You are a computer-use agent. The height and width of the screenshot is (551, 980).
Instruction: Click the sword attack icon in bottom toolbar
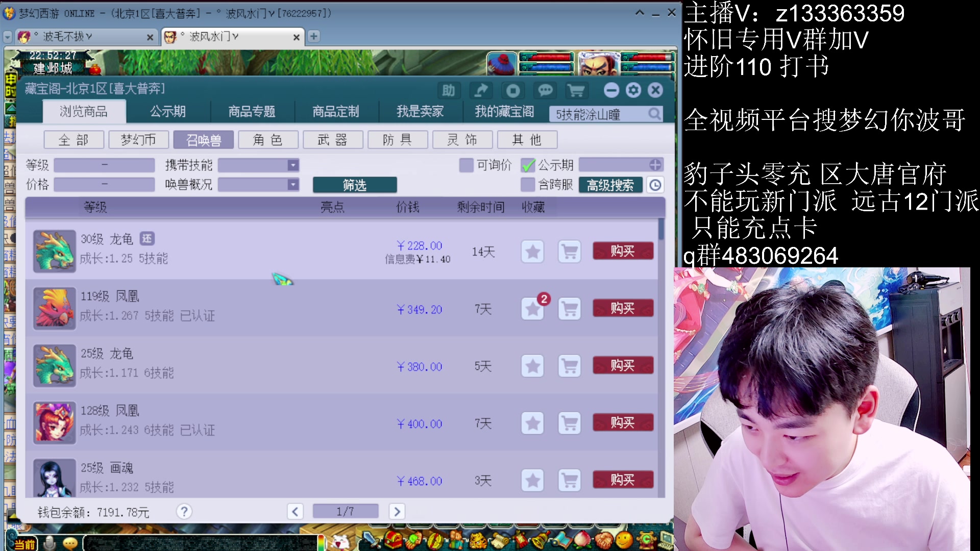tap(371, 540)
